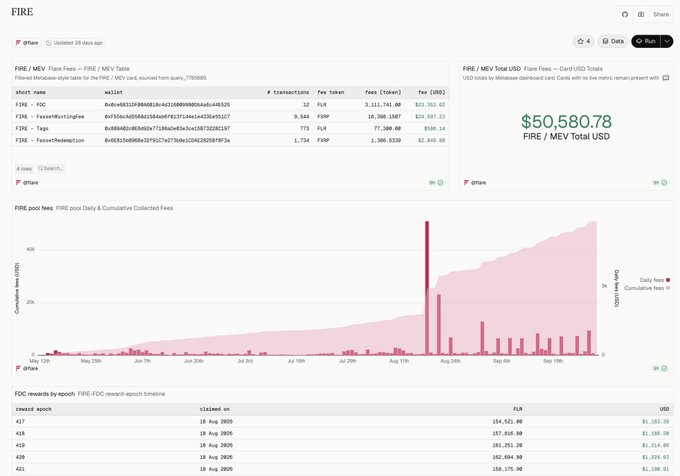
Task: Click the Daily fees dark red legend swatch
Action: tap(668, 280)
